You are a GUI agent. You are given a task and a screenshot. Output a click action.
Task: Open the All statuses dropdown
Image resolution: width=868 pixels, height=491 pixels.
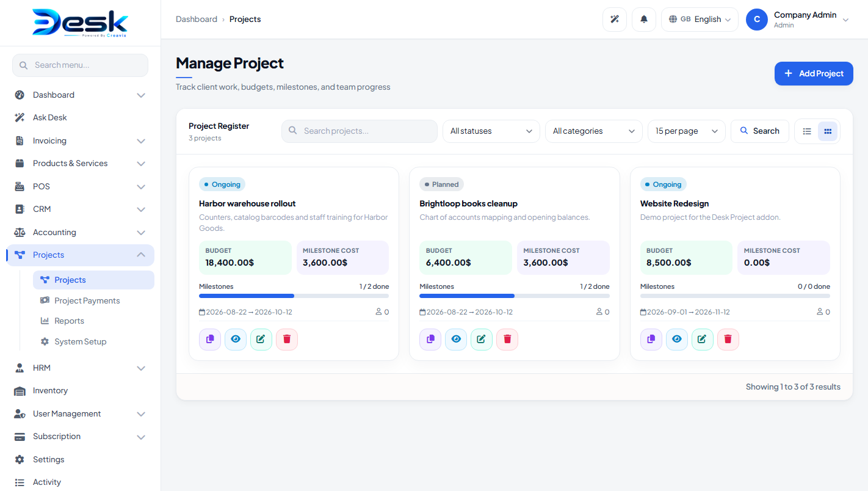coord(491,131)
